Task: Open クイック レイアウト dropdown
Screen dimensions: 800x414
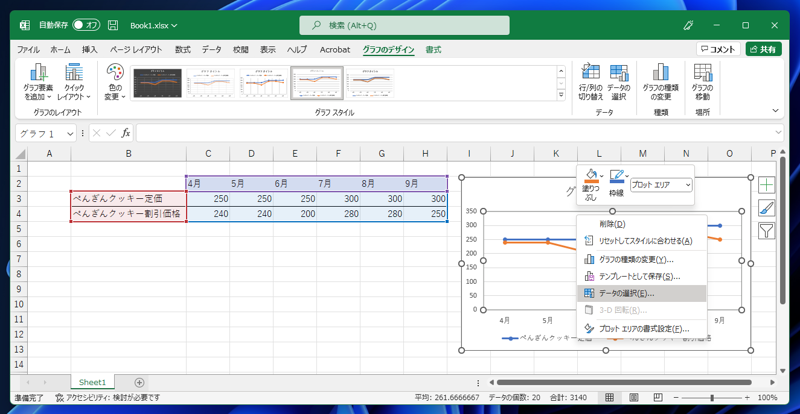Action: 74,82
